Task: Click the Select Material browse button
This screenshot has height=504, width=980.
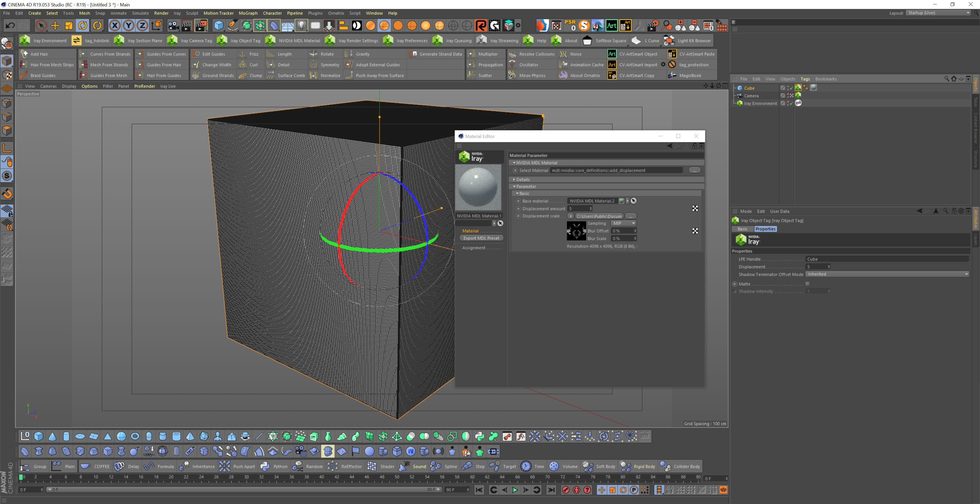Action: pyautogui.click(x=694, y=170)
